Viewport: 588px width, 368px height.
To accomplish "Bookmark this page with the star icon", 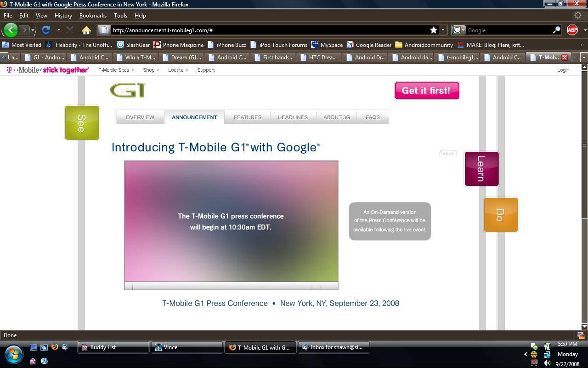I will 433,30.
